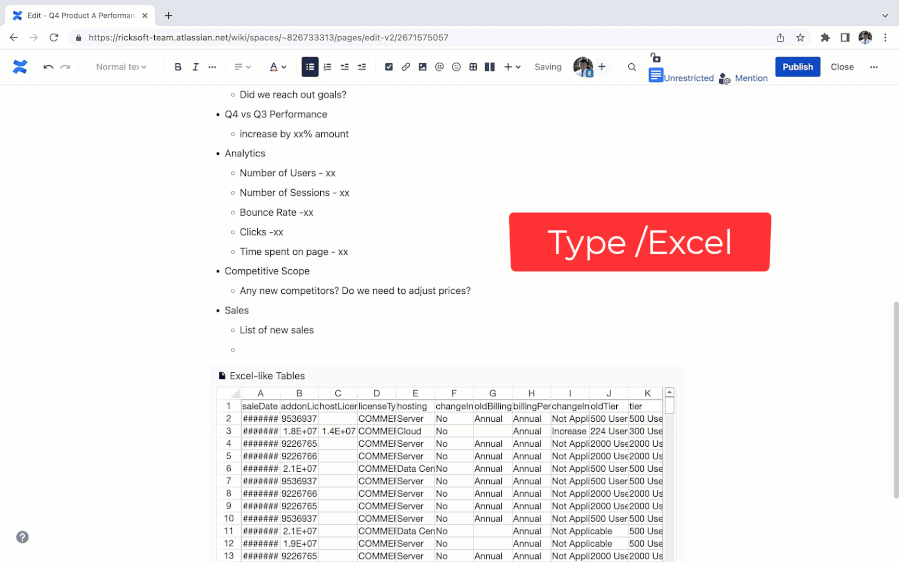
Task: Open find and replace search
Action: 632,67
